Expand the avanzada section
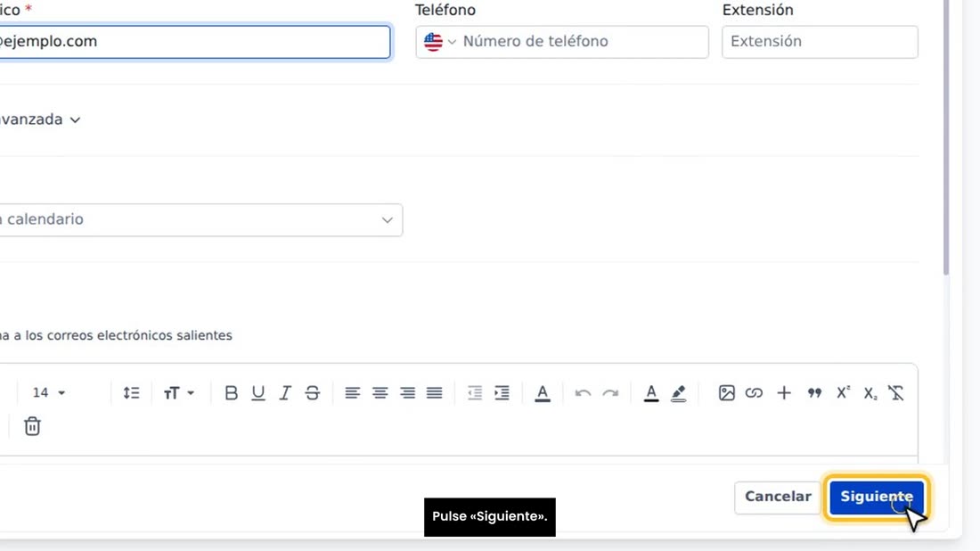Viewport: 980px width, 551px height. point(39,119)
